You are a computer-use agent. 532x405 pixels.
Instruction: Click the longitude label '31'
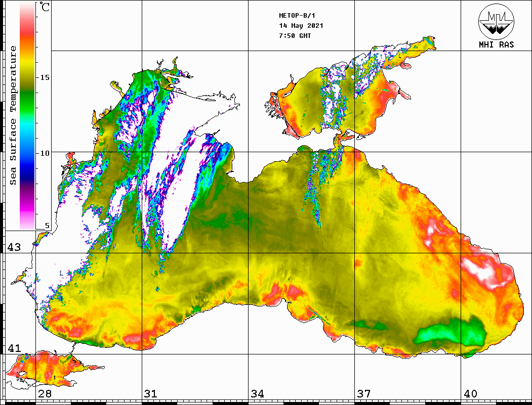[151, 393]
